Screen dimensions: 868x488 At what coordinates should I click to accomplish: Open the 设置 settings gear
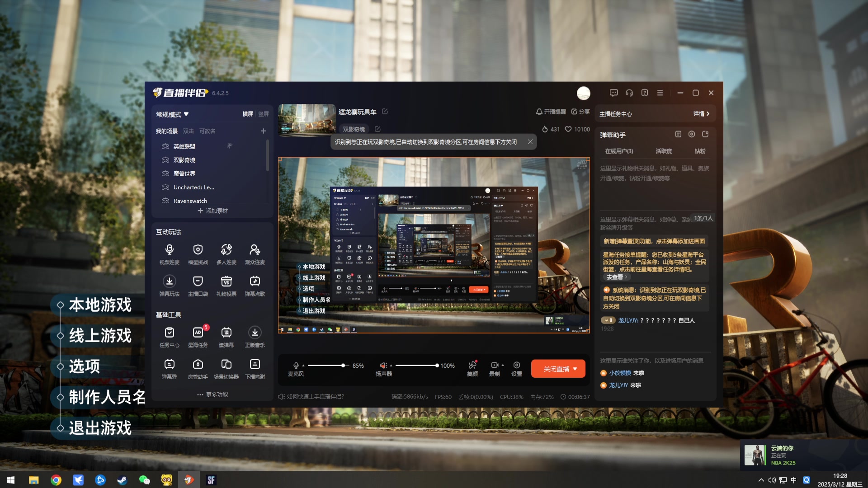pyautogui.click(x=516, y=368)
